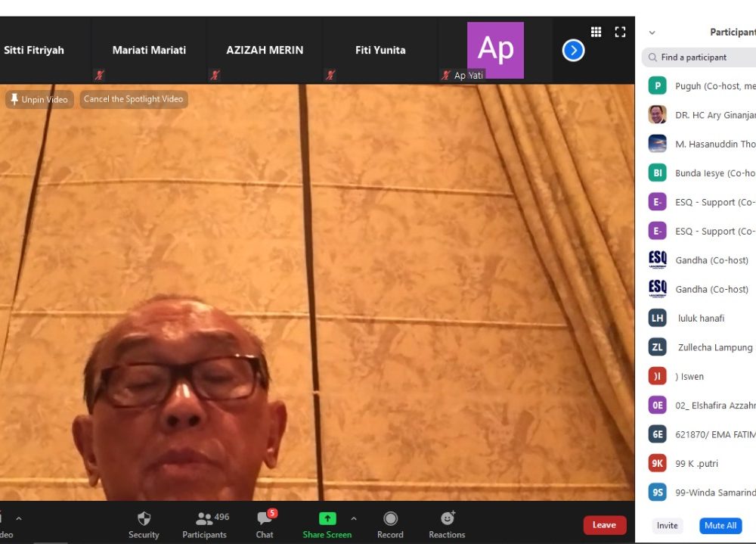Open the Participants list icon
Screen dimensions: 756x544
204,519
